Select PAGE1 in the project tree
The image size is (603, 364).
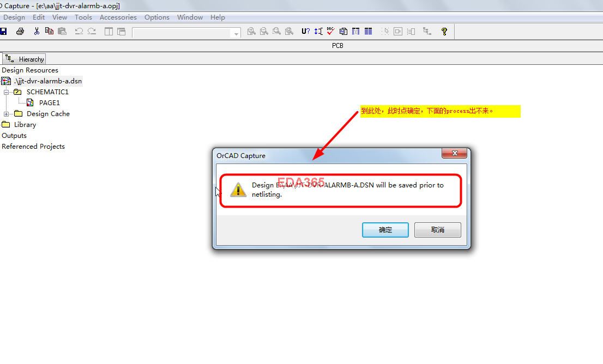tap(49, 103)
